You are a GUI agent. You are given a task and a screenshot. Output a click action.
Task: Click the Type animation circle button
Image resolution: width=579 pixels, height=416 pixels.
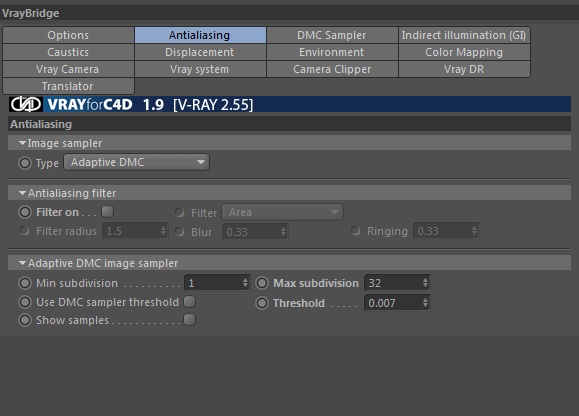pyautogui.click(x=25, y=162)
